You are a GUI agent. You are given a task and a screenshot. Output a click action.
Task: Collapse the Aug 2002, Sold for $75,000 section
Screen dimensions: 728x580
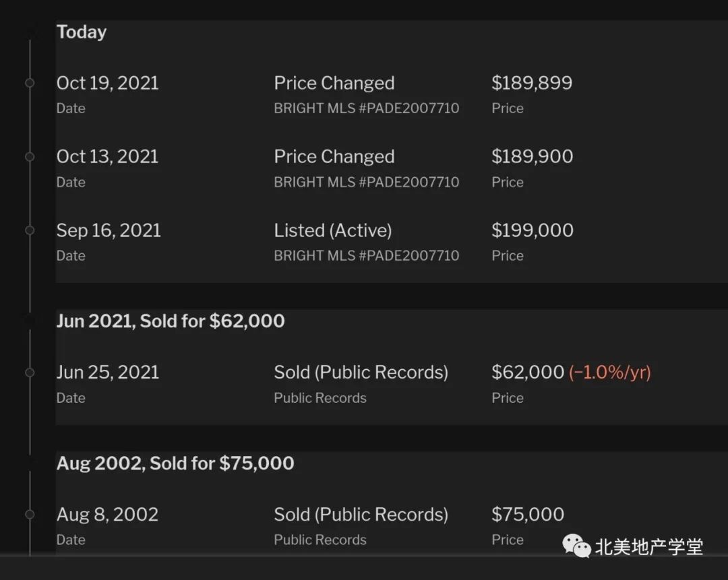point(175,463)
